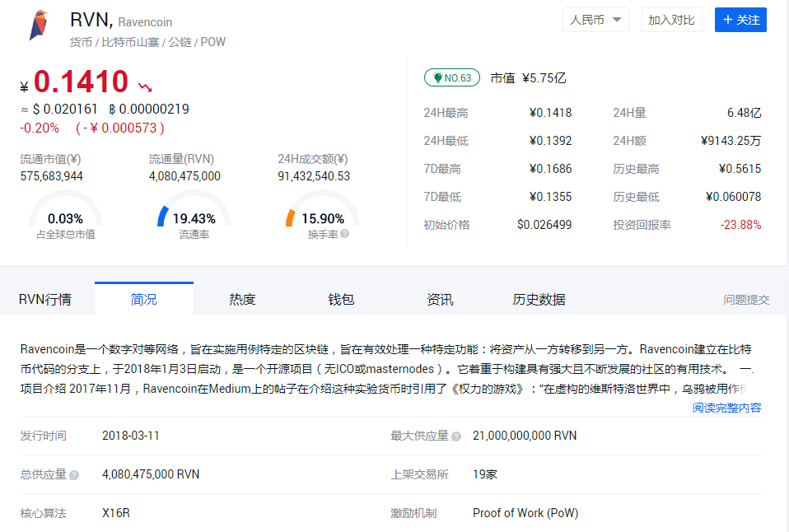
Task: Click the 加入对比 compare button
Action: tap(671, 20)
